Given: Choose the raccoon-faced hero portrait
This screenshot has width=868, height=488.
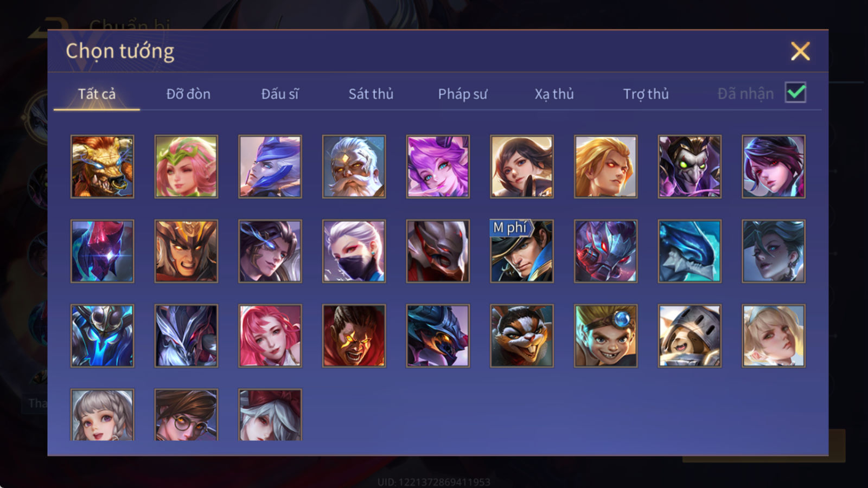Looking at the screenshot, I should [x=522, y=336].
